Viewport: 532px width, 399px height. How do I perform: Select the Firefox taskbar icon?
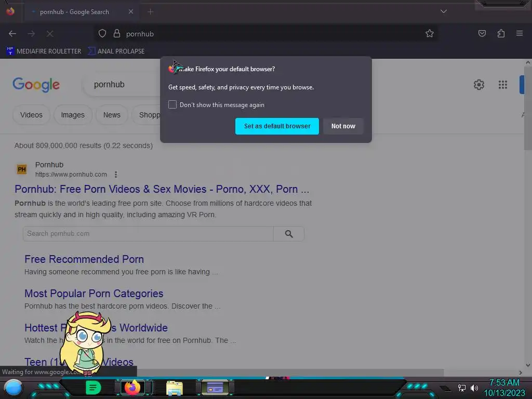(x=132, y=388)
